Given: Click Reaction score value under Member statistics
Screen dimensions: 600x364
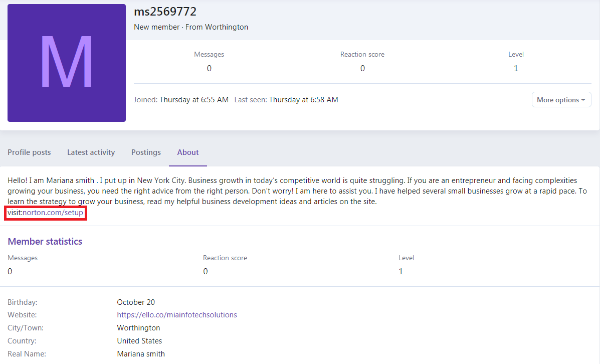Looking at the screenshot, I should coord(206,271).
